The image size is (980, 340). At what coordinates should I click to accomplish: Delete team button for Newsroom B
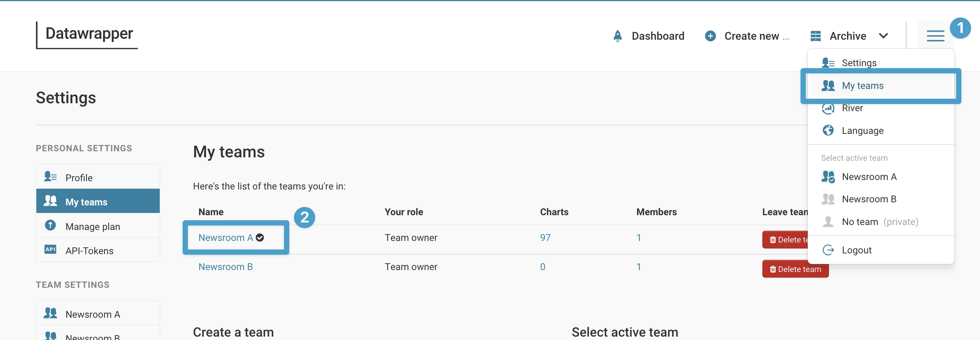point(795,269)
